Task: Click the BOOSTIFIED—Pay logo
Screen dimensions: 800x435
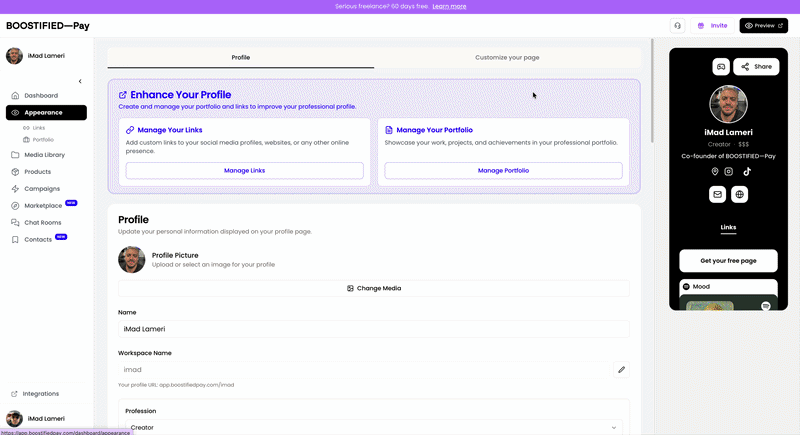Action: (48, 25)
